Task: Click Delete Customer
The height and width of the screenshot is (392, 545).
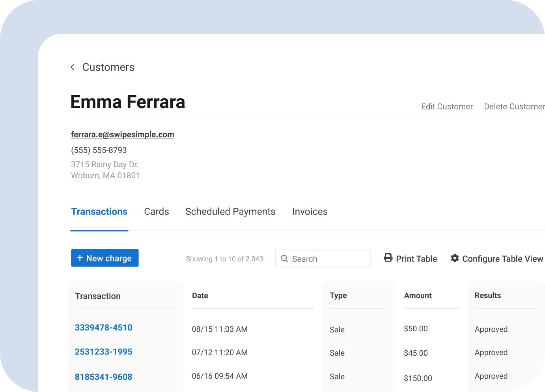Action: tap(514, 106)
